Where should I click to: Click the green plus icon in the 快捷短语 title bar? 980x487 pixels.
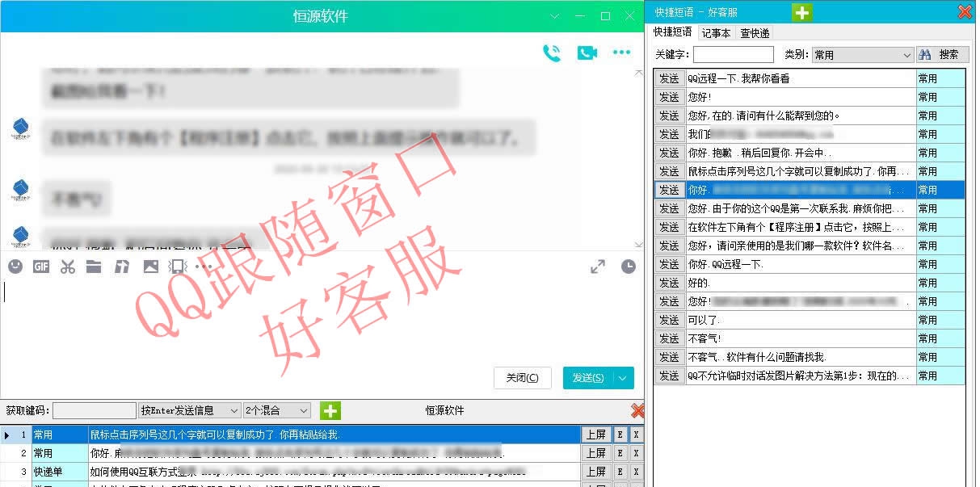coord(801,12)
